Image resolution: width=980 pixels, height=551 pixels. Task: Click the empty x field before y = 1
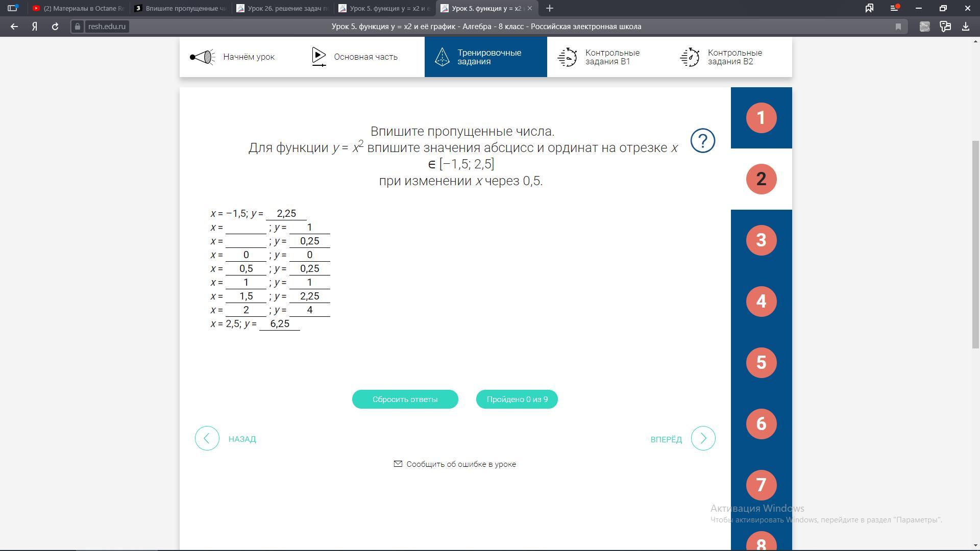tap(246, 228)
